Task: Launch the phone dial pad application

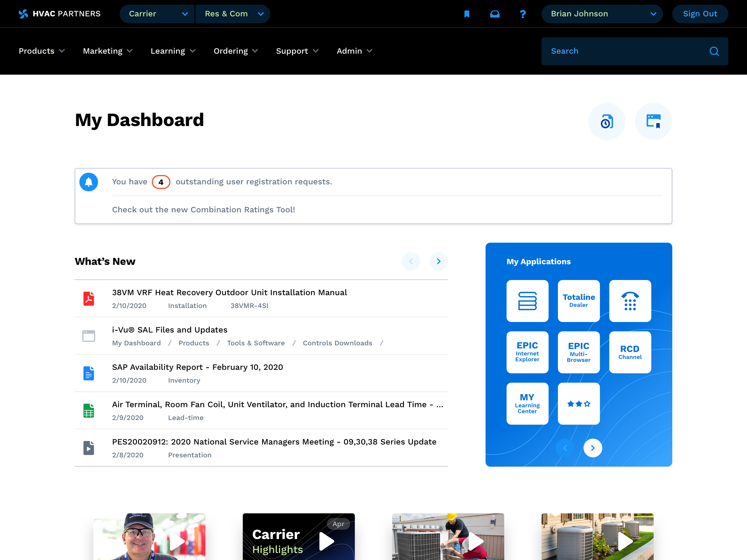Action: coord(630,301)
